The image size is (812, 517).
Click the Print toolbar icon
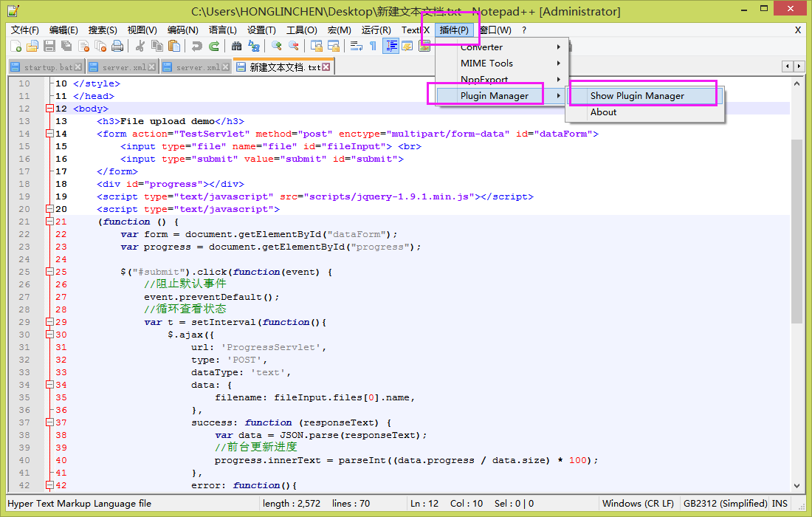tap(117, 47)
